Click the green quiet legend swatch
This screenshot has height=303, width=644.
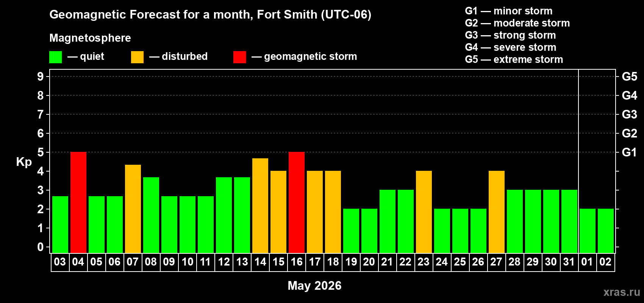pyautogui.click(x=55, y=57)
